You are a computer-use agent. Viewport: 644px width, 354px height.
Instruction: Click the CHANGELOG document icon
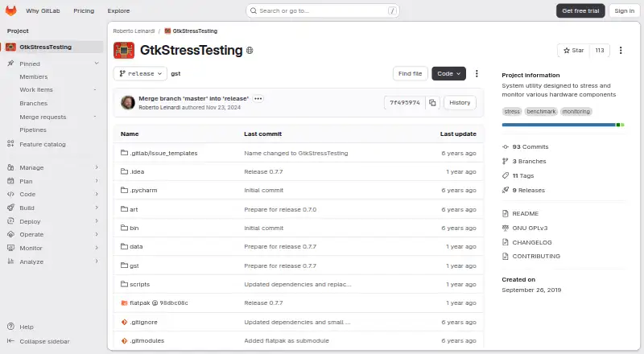(x=506, y=242)
